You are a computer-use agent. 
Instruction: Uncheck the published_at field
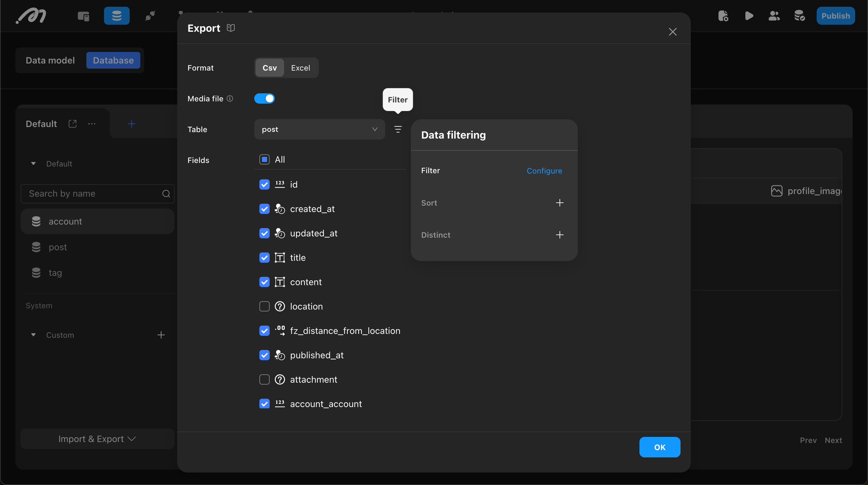pyautogui.click(x=265, y=355)
